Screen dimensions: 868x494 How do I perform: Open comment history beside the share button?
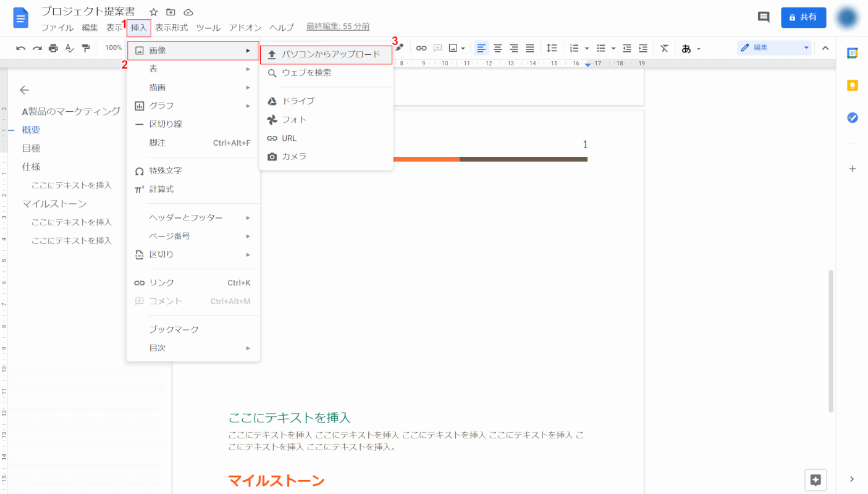[764, 17]
